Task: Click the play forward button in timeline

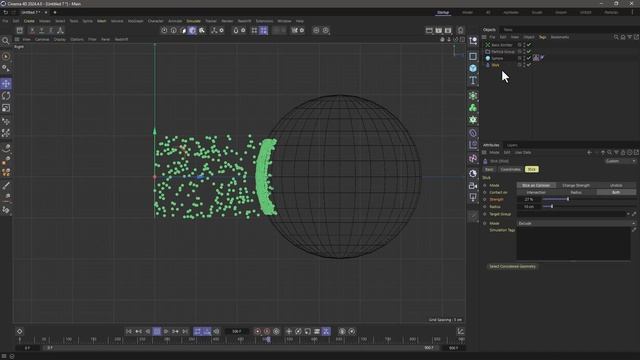Action: [166, 331]
